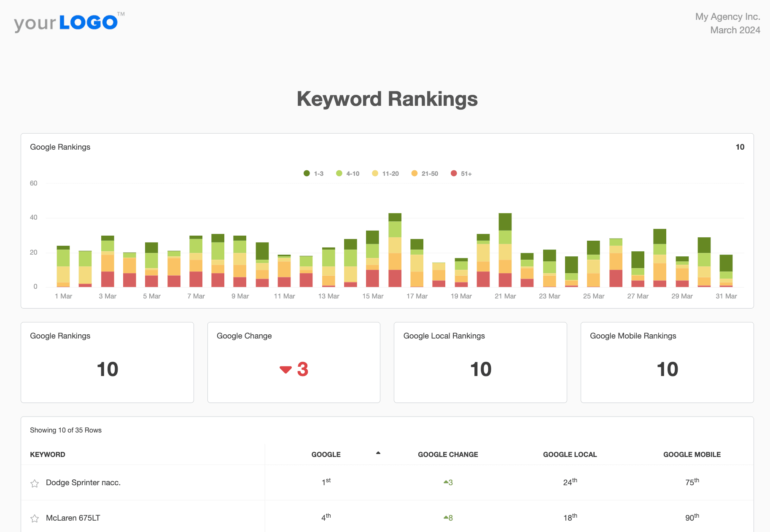Sort by GOOGLE LOCAL column header
The width and height of the screenshot is (770, 532).
pos(570,454)
